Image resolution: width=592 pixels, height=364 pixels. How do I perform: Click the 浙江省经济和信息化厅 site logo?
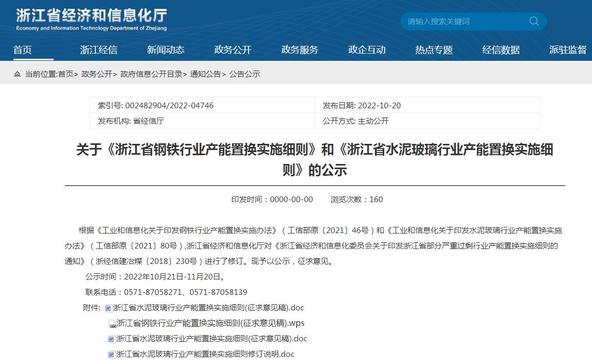[x=91, y=20]
